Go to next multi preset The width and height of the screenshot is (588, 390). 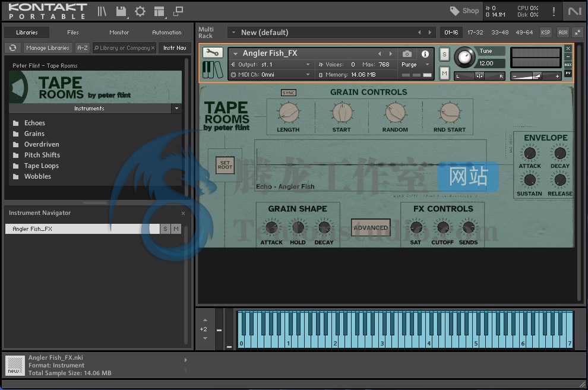click(430, 33)
